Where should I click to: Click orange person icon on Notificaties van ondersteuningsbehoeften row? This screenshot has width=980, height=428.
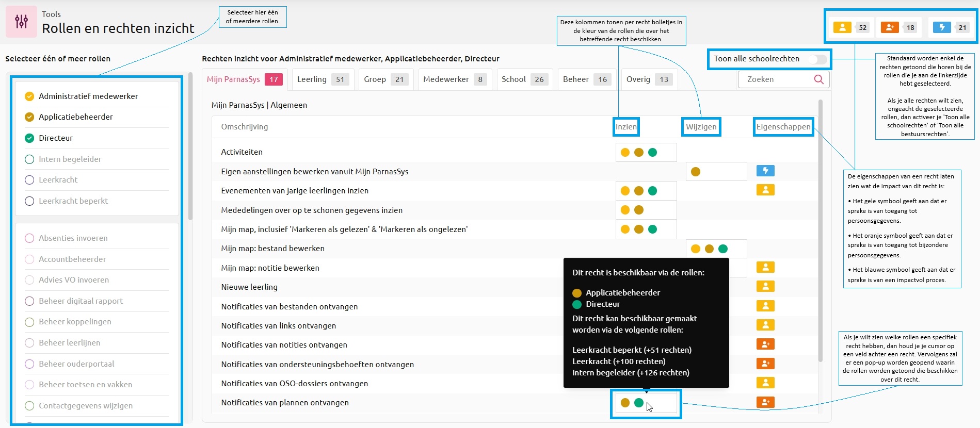[765, 364]
